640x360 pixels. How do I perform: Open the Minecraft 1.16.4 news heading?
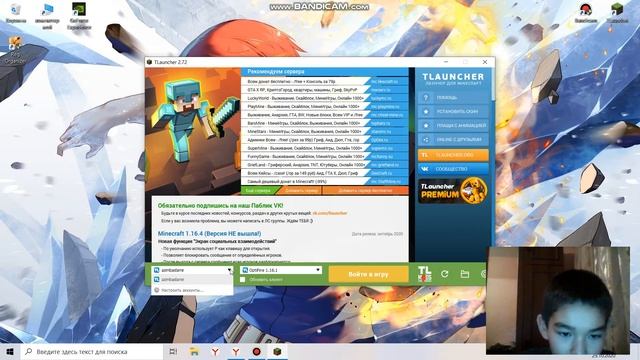click(209, 233)
